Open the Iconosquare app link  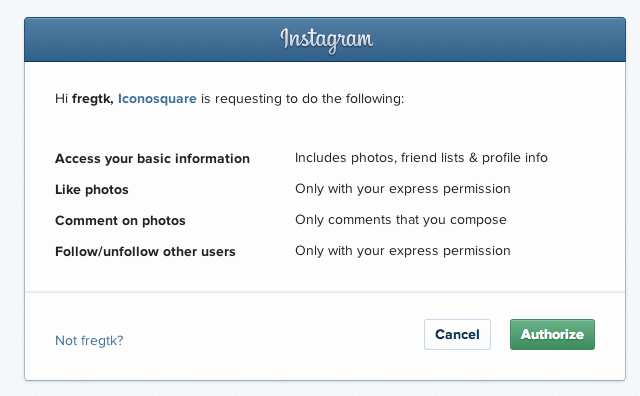coord(157,99)
